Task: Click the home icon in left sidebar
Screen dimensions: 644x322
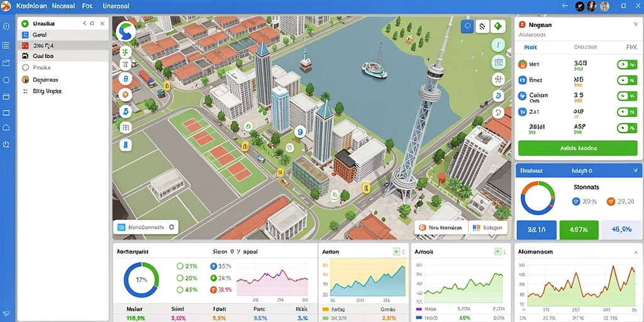Action: coord(6,127)
